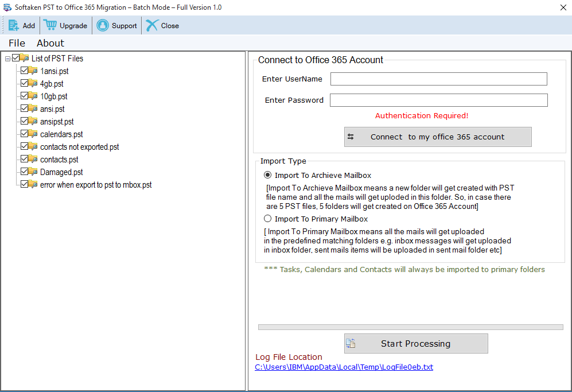Click folder icon beside error when export to pst to mbox.pst
572x392 pixels.
(33, 184)
